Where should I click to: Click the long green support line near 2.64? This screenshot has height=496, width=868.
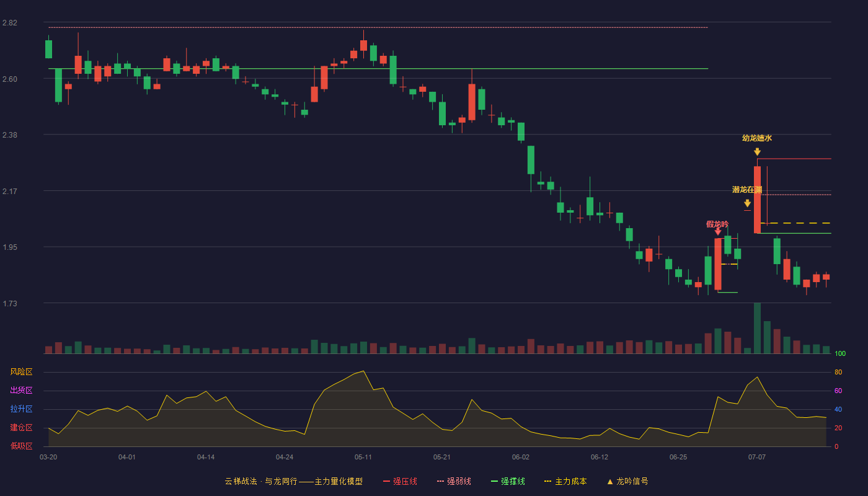pyautogui.click(x=378, y=69)
